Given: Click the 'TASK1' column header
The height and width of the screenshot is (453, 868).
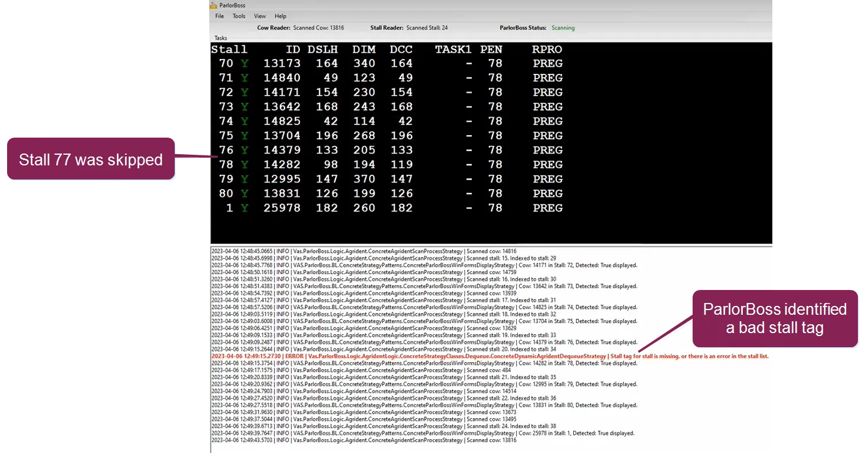Looking at the screenshot, I should tap(453, 50).
